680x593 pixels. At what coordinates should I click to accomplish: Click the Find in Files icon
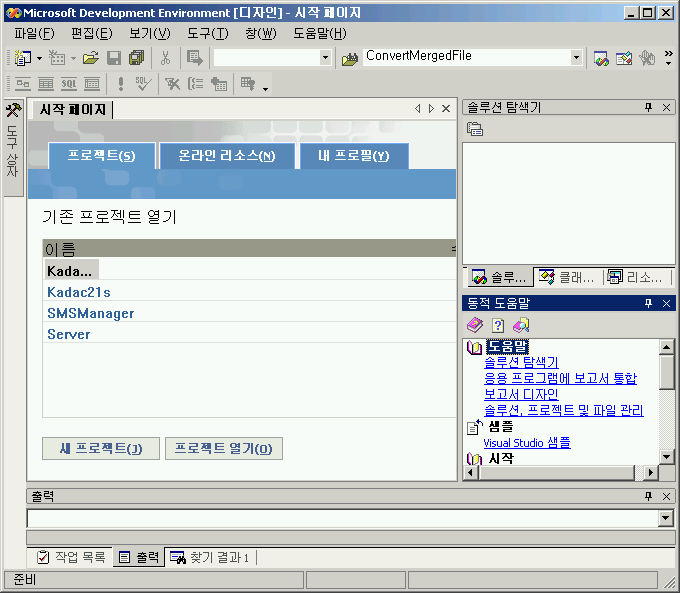[350, 58]
